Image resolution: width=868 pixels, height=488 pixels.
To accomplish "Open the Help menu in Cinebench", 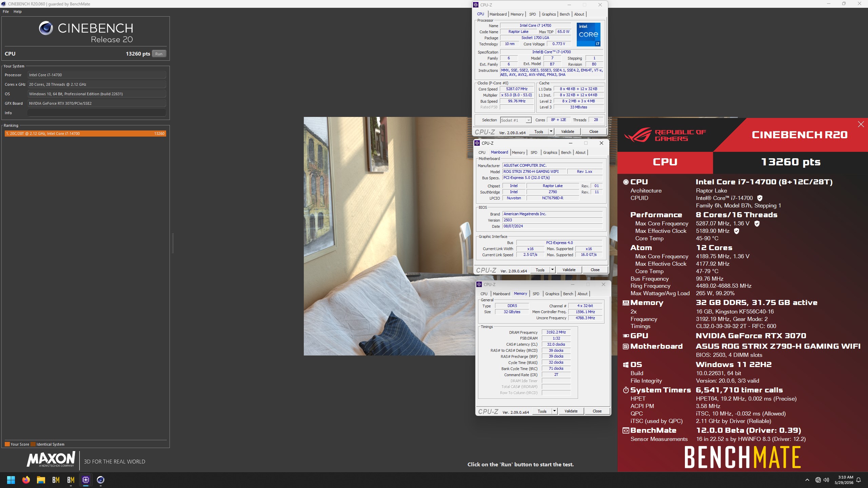I will tap(18, 12).
